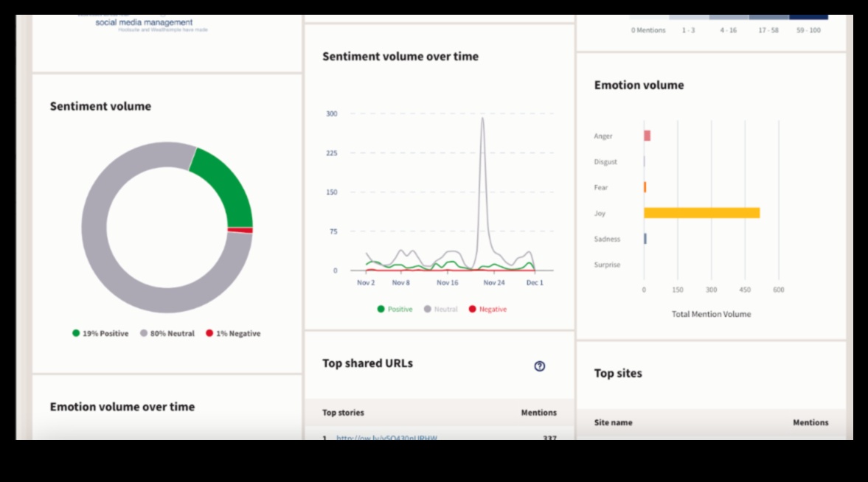
Task: Select the yellow Joy bar
Action: pos(701,213)
